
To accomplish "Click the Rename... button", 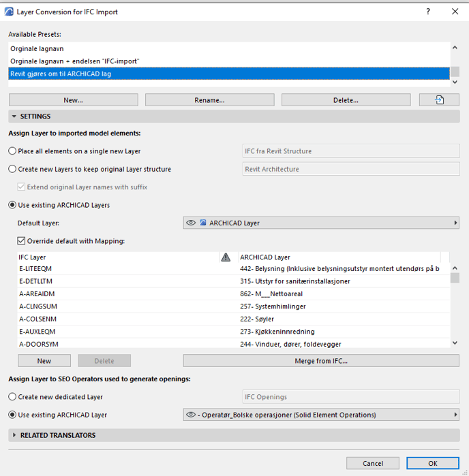I will click(x=209, y=100).
